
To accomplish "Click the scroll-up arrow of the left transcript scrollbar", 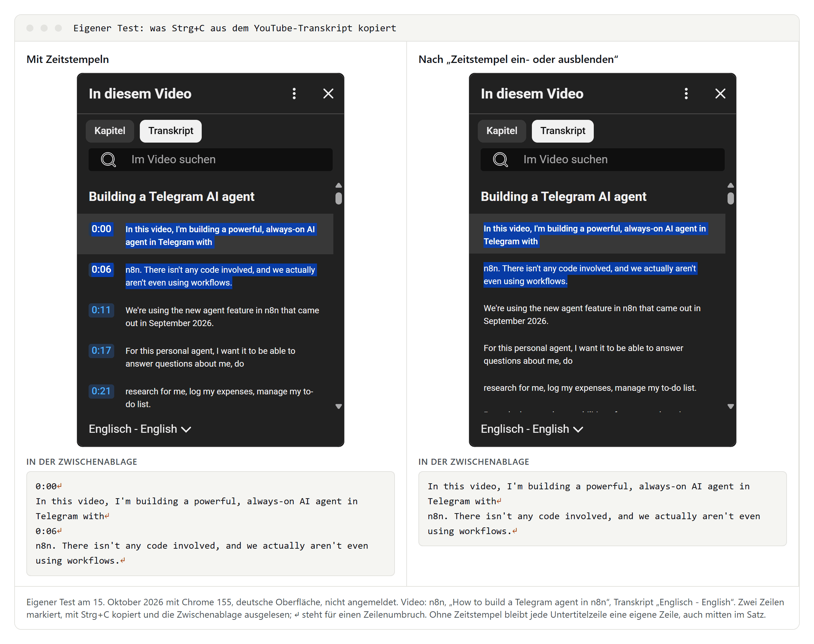I will tap(338, 185).
